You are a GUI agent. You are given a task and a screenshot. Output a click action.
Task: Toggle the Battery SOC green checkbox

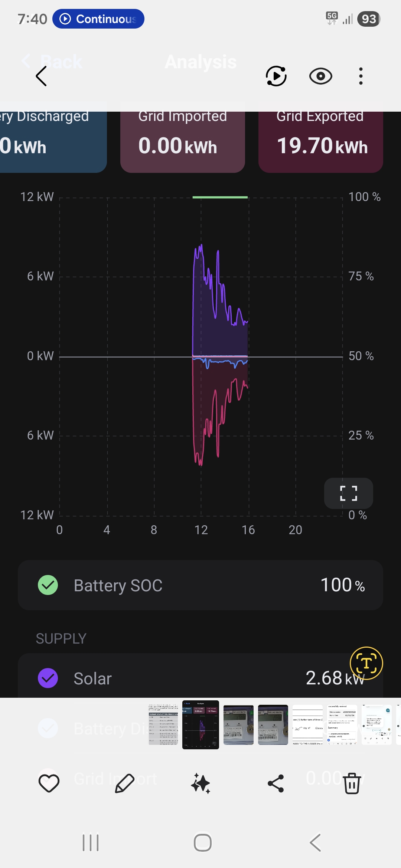48,585
